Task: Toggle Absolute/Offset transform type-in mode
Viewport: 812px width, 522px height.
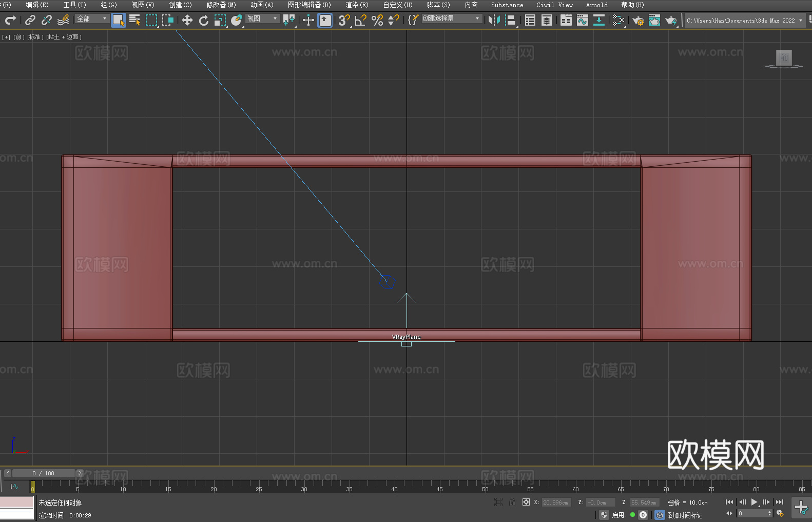Action: coord(526,502)
